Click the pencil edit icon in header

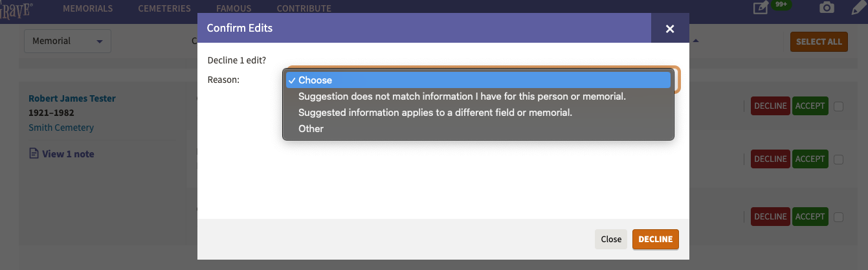pos(859,8)
